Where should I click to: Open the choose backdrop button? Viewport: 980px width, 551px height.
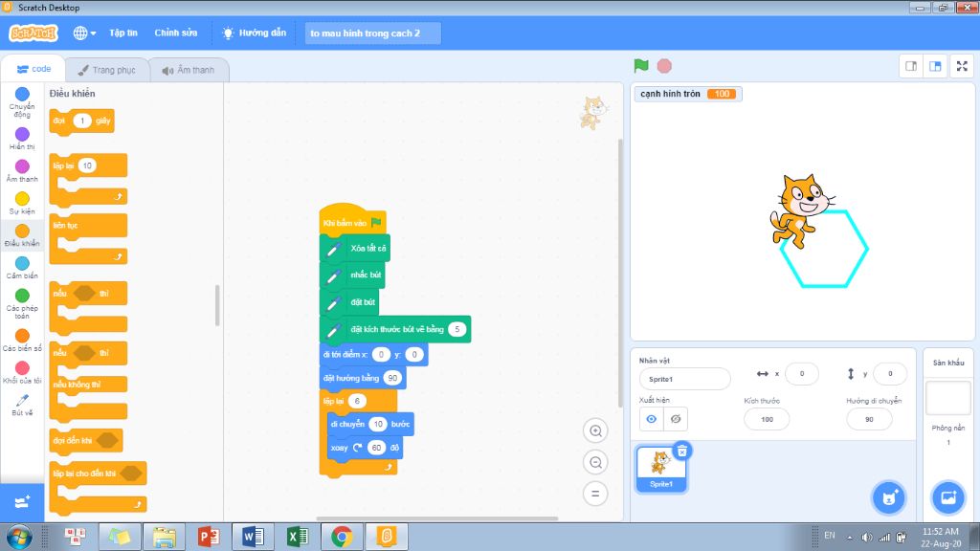(x=948, y=497)
